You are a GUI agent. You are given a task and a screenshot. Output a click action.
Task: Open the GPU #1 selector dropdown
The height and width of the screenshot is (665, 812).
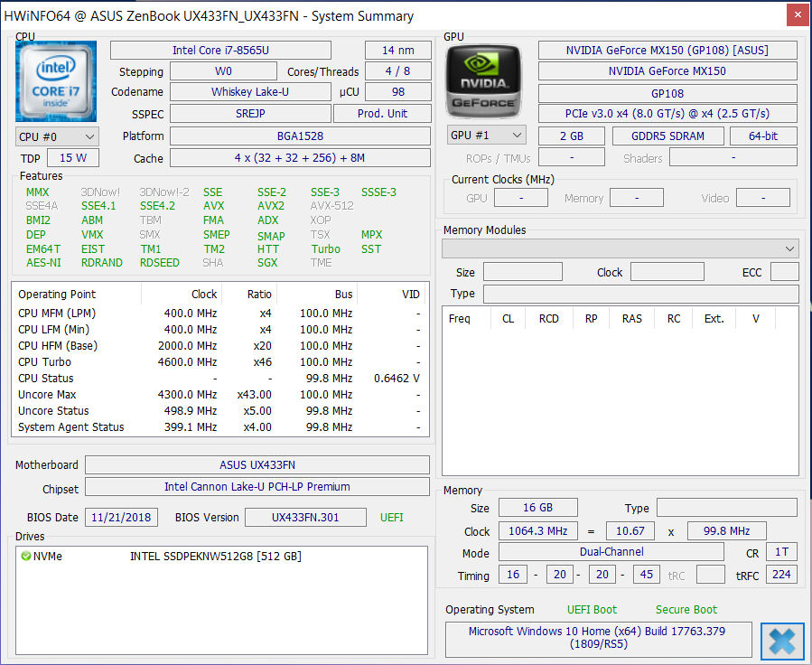(x=486, y=136)
